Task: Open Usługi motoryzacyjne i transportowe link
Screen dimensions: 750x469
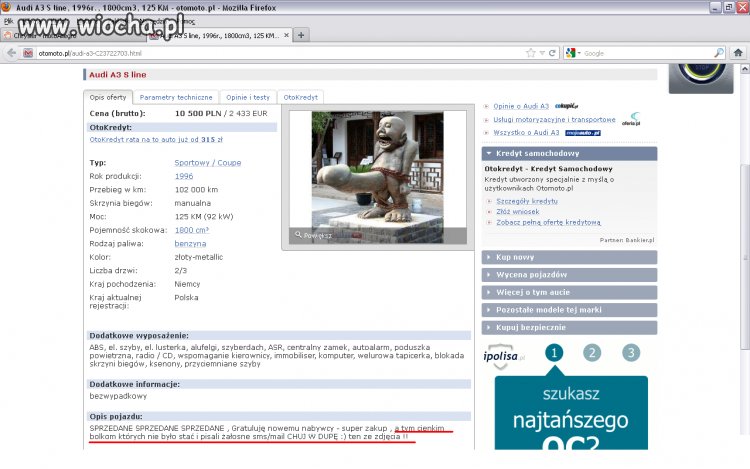Action: (x=554, y=120)
